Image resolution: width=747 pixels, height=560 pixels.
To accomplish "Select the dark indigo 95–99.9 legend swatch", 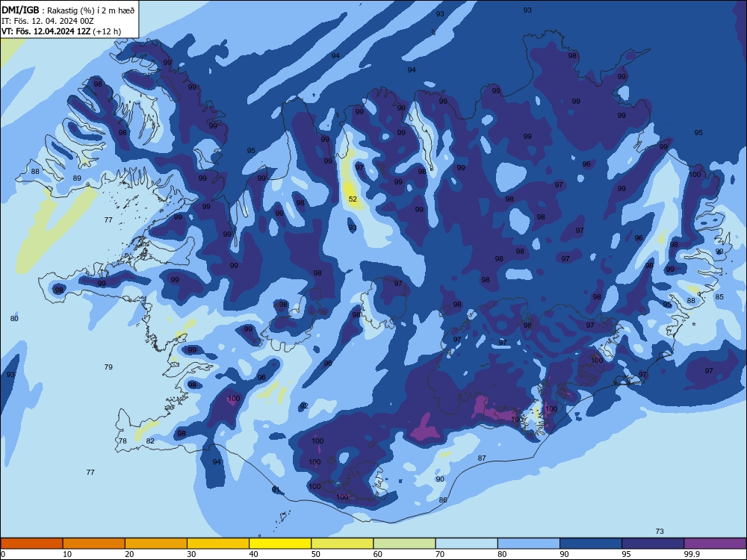I will click(653, 544).
